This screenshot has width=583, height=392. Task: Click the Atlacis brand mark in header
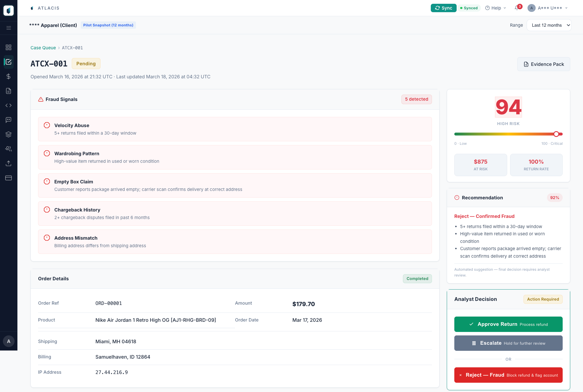32,8
